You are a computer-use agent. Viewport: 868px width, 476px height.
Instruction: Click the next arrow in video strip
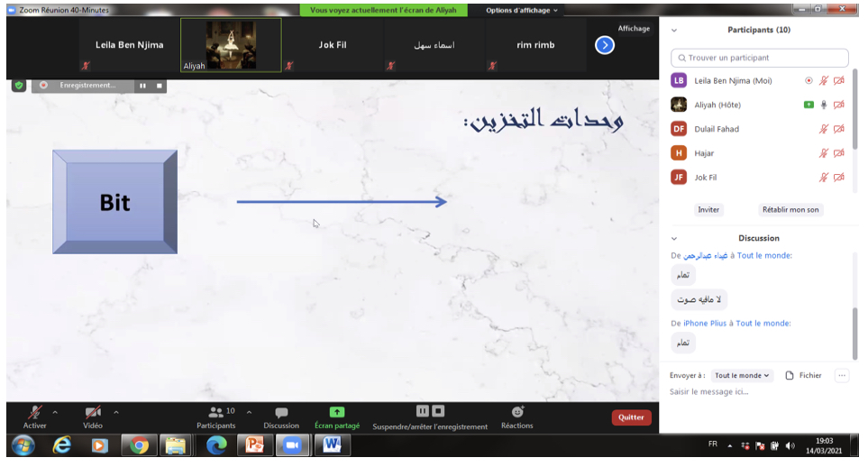605,44
